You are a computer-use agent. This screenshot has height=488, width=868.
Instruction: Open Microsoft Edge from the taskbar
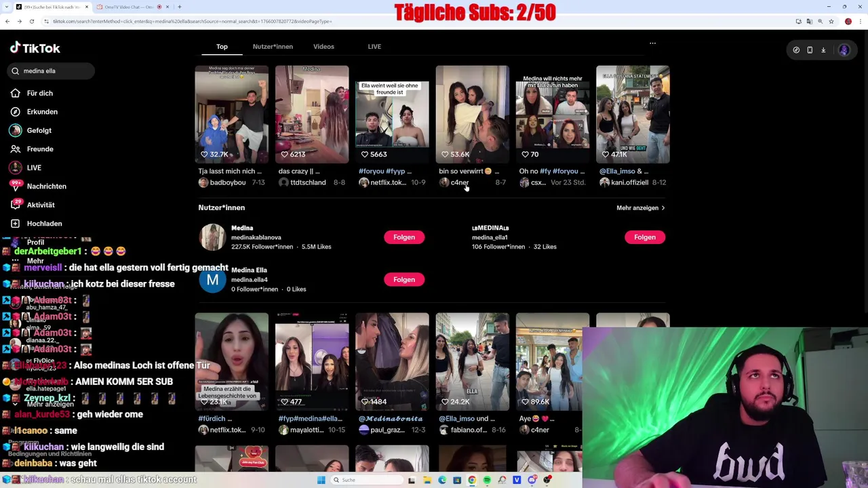click(442, 480)
